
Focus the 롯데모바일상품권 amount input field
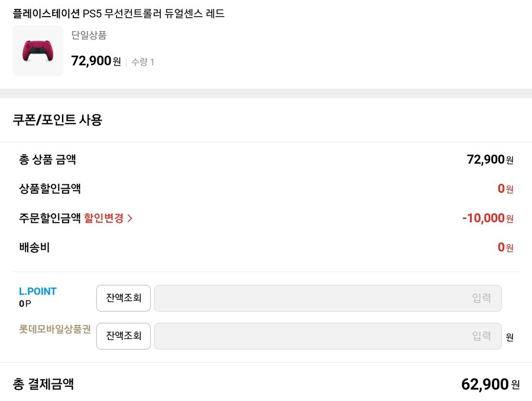327,336
